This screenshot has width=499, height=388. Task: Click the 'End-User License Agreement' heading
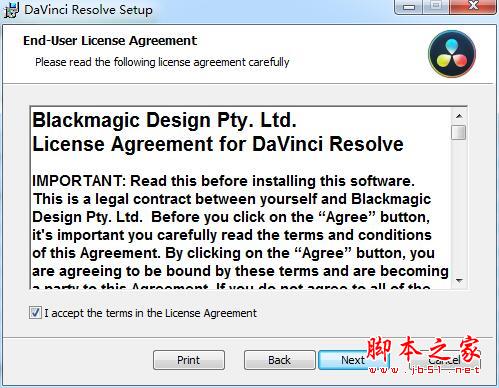[x=110, y=41]
